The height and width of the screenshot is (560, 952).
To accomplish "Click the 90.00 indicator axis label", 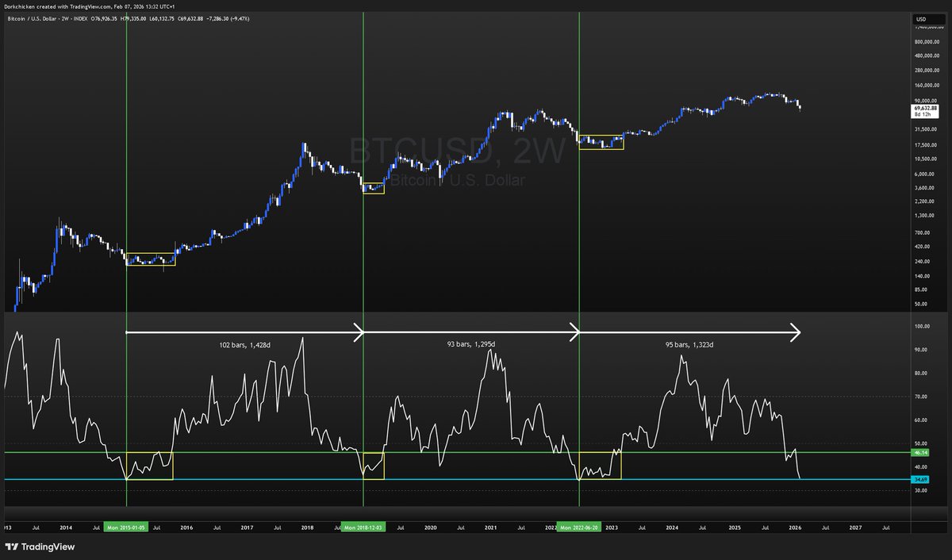I will coord(921,349).
